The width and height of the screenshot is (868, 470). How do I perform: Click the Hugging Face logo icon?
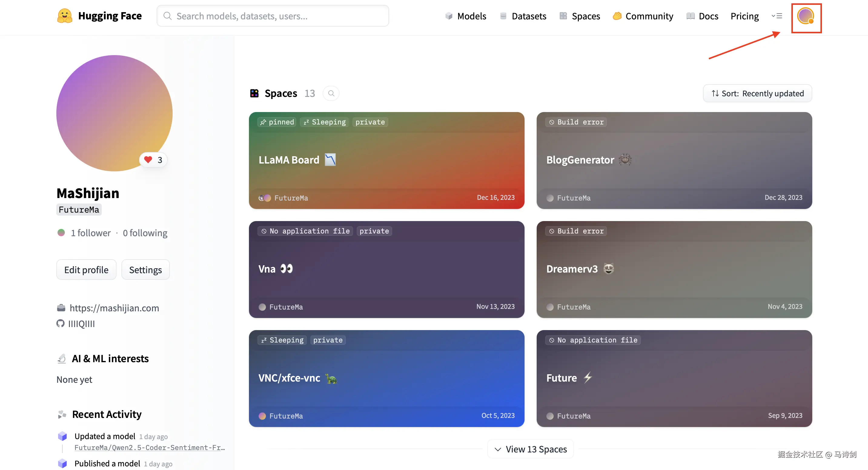[65, 16]
